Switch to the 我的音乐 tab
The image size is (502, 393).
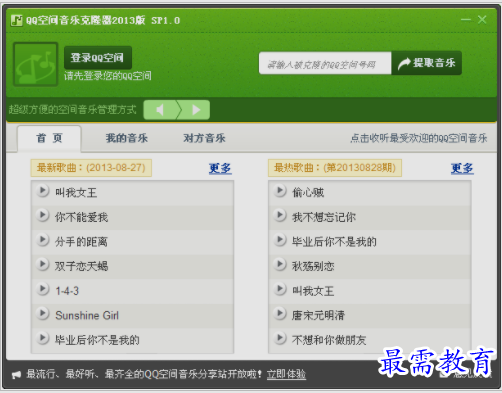(x=127, y=138)
